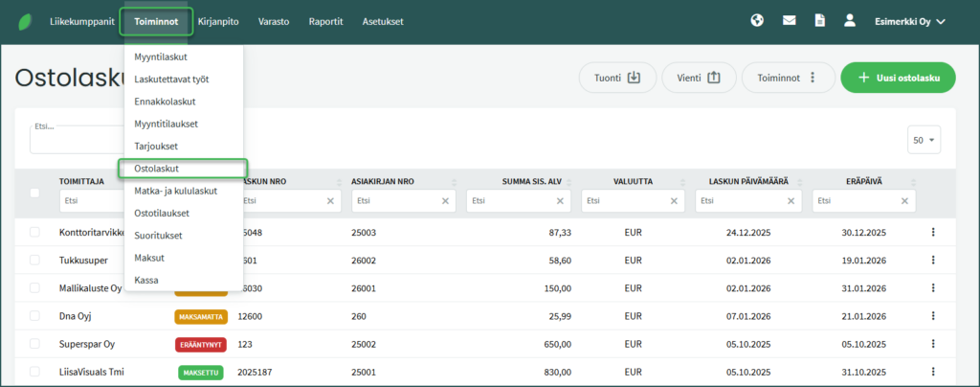Check the Superspar Oy row checkbox
Viewport: 980px width, 387px height.
click(x=35, y=344)
